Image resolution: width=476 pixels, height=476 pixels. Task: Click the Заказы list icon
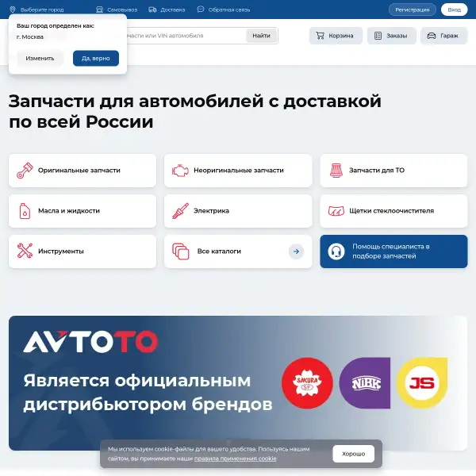[378, 36]
